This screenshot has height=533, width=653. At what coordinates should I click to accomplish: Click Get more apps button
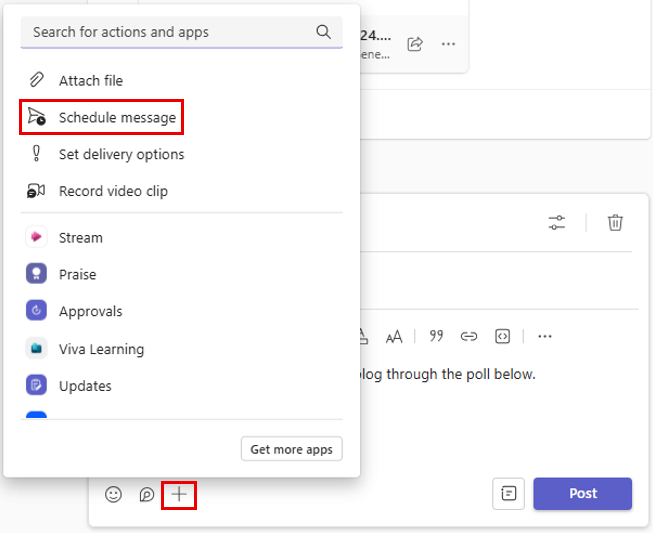pyautogui.click(x=292, y=449)
